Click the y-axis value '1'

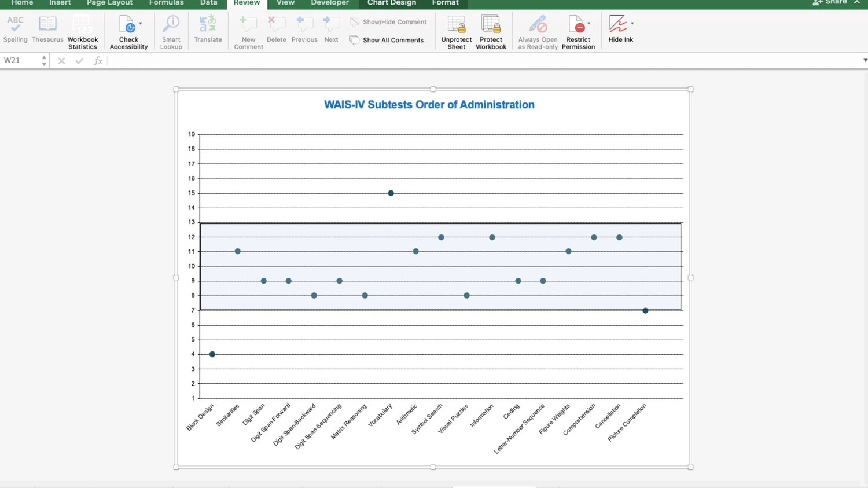[193, 398]
